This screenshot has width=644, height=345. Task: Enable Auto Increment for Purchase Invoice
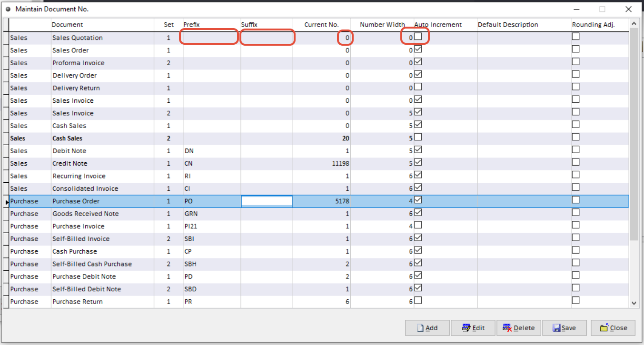coord(418,225)
